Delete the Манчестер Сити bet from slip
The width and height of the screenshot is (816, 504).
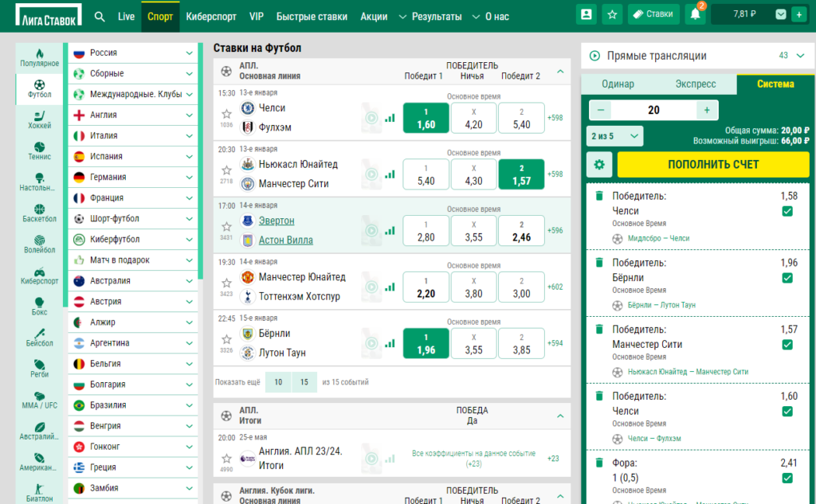click(599, 330)
